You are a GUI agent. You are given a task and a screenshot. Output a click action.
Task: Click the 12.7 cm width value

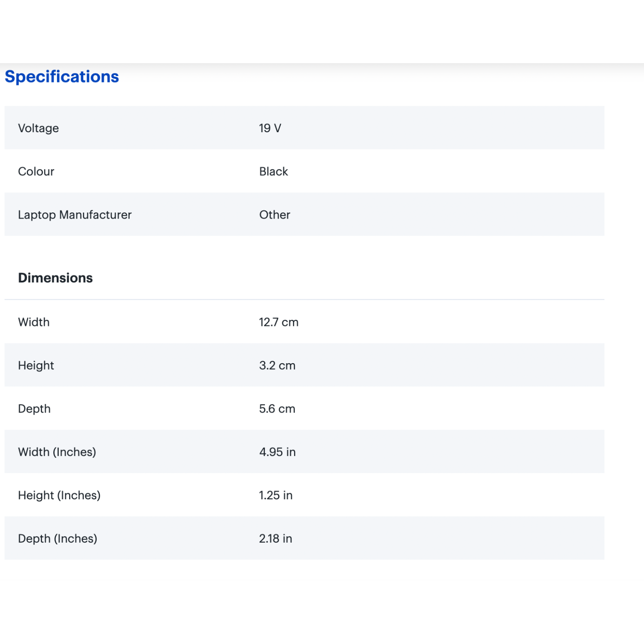coord(278,322)
